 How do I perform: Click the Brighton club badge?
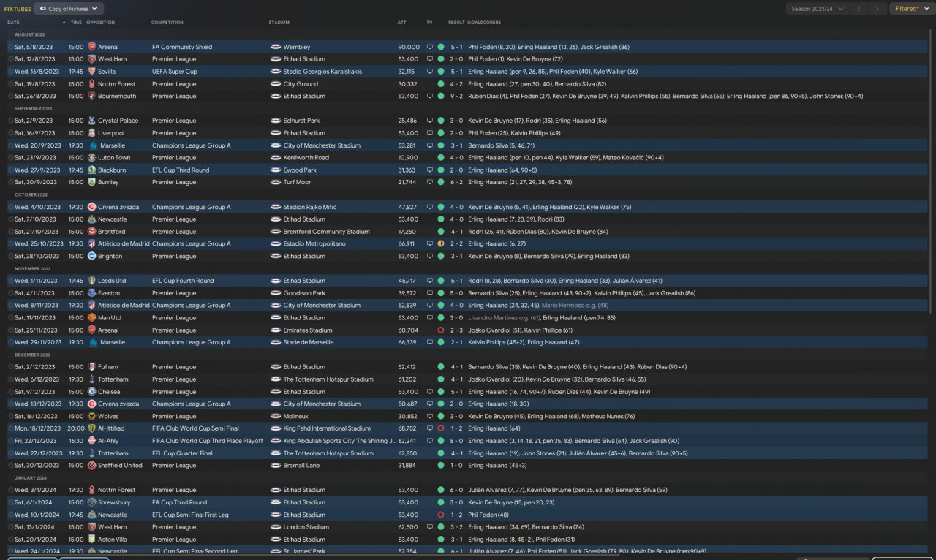91,256
